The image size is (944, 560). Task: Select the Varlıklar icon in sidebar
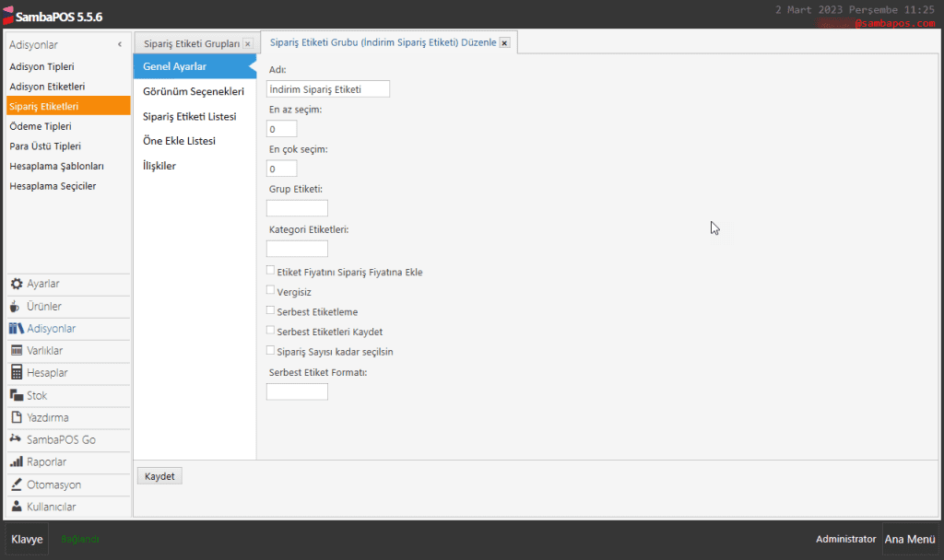[17, 351]
